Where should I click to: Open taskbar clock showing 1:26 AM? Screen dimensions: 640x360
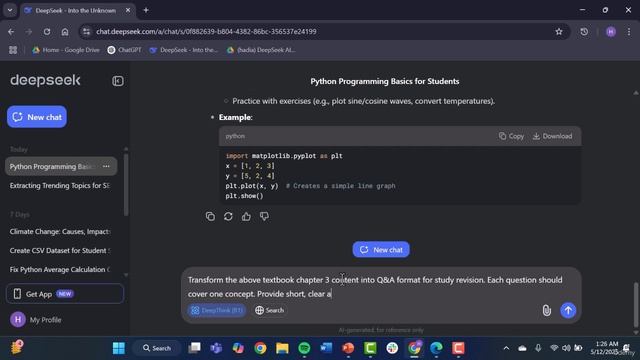tap(604, 348)
